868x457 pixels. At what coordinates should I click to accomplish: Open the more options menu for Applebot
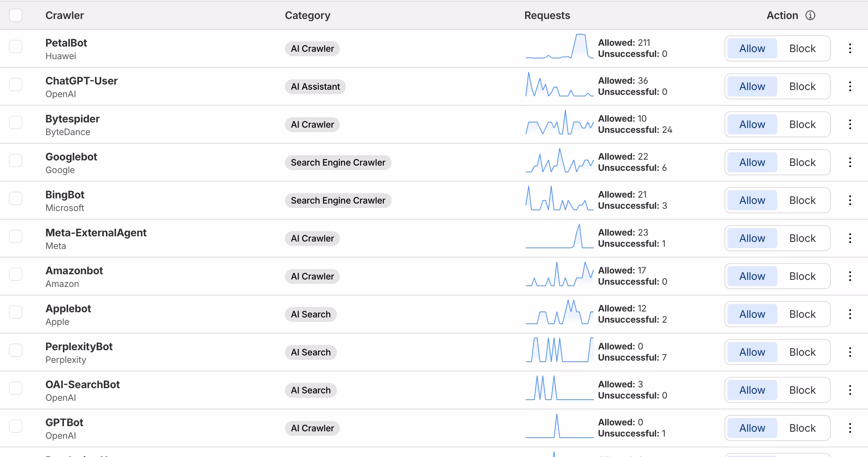click(850, 314)
